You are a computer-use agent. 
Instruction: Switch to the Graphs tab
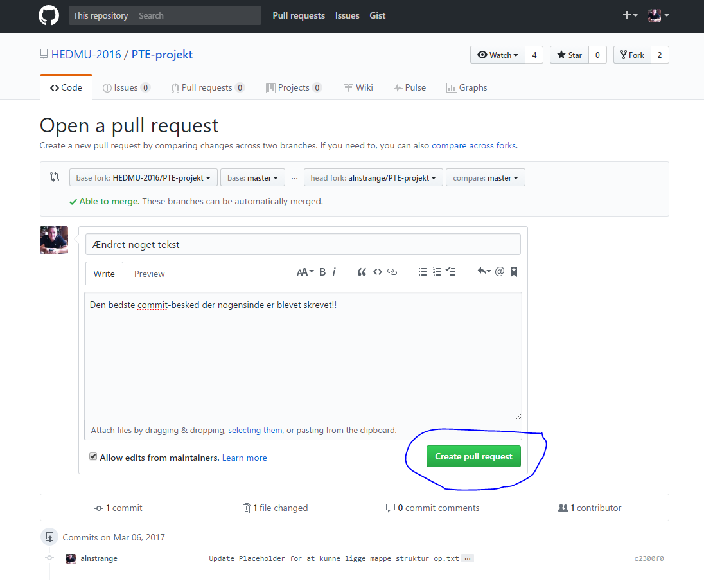click(x=466, y=87)
